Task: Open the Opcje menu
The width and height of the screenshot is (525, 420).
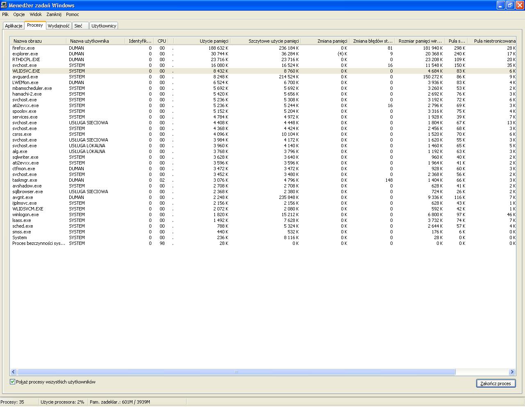Action: 19,14
